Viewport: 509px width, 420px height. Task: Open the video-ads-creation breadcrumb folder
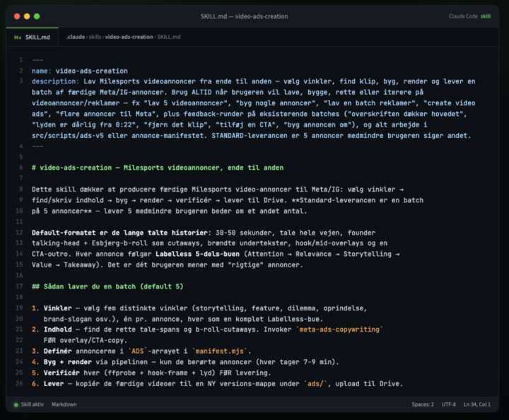129,37
